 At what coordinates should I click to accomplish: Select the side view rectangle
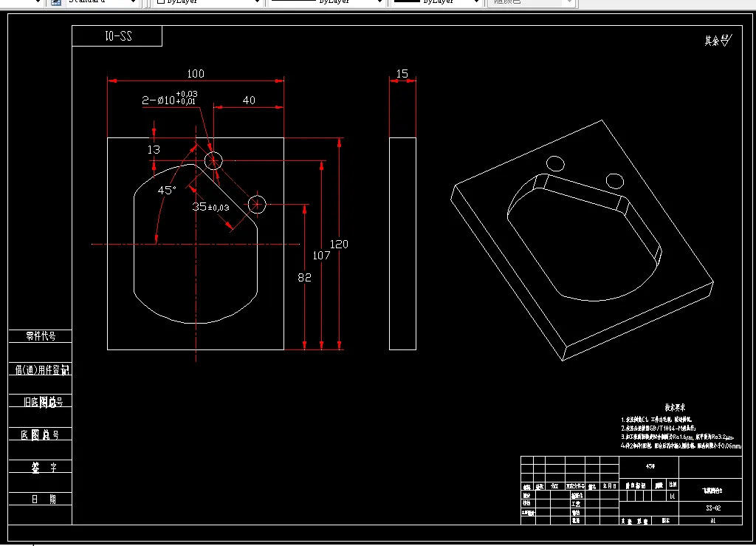[402, 244]
